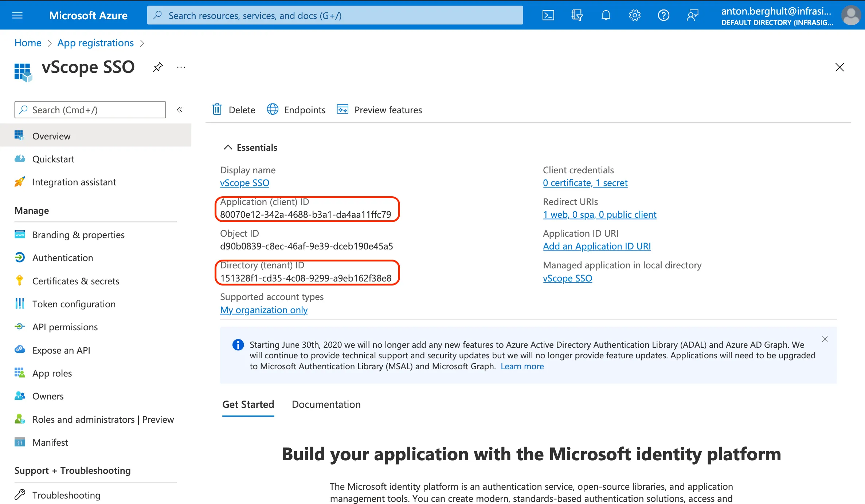Select the Object ID value

(306, 246)
